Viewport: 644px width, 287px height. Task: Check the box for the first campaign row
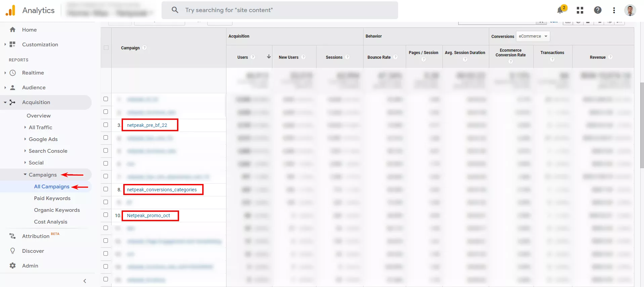point(106,99)
